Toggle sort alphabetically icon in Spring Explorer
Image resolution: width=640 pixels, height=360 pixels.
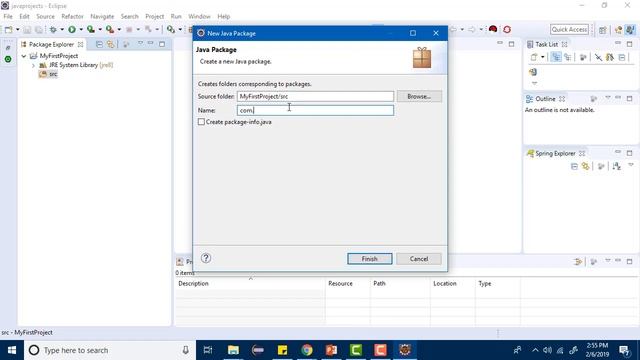pyautogui.click(x=617, y=167)
